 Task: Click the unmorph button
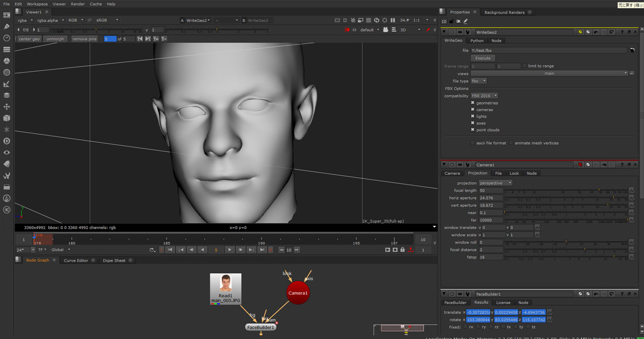coord(55,39)
